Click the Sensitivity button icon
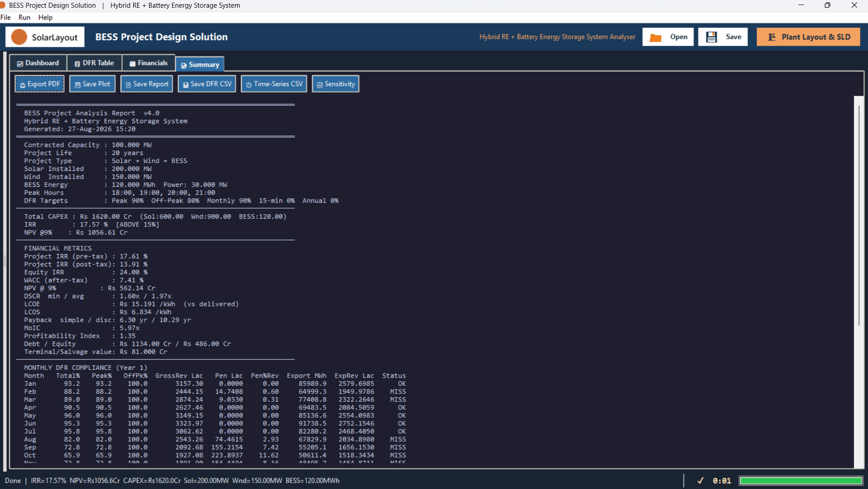868x489 pixels. [320, 85]
